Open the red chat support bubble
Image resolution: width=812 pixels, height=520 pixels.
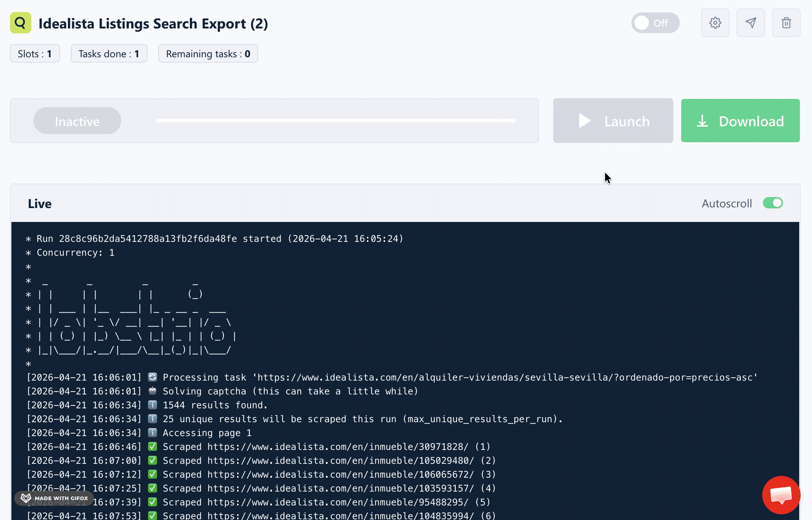(781, 495)
